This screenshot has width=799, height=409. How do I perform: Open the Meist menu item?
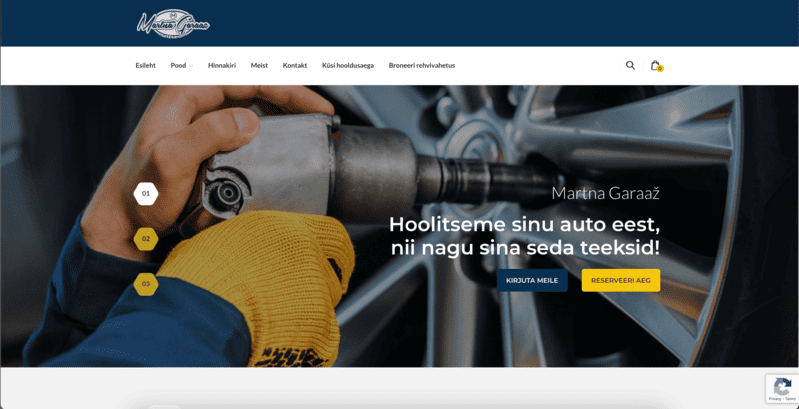259,65
